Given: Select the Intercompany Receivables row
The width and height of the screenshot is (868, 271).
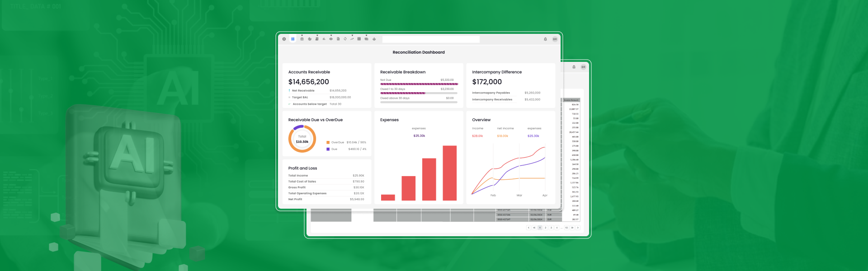Looking at the screenshot, I should pyautogui.click(x=506, y=99).
